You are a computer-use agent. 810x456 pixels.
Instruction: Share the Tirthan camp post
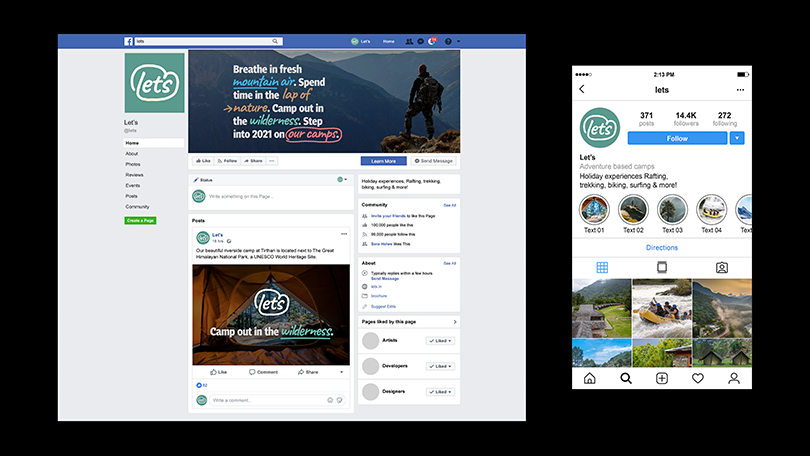point(308,372)
